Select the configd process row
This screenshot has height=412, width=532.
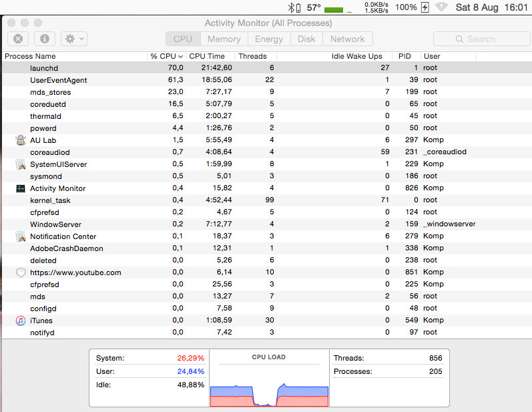(267, 308)
